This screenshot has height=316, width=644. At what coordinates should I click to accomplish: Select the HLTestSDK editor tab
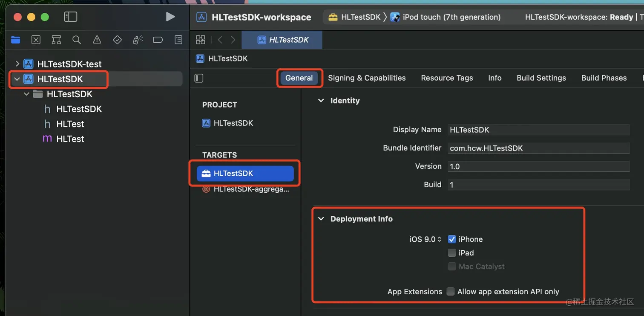pyautogui.click(x=282, y=40)
